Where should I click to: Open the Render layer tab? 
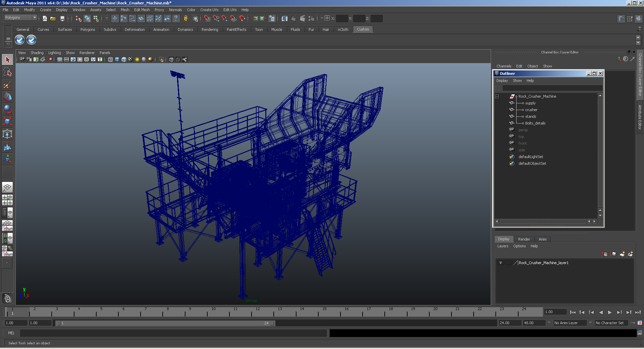(524, 239)
